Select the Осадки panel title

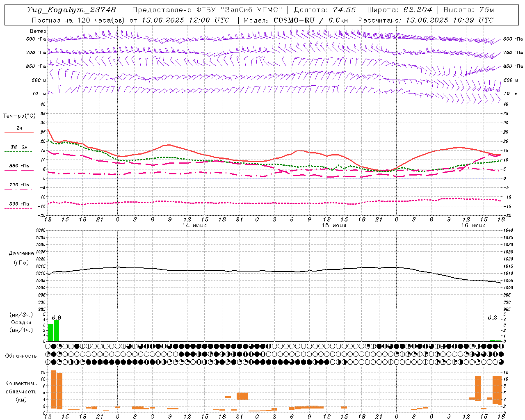[21, 322]
